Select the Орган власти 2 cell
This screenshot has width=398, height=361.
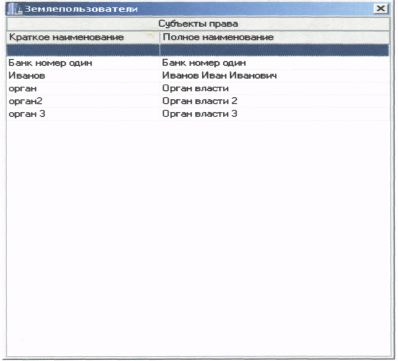[x=275, y=101]
